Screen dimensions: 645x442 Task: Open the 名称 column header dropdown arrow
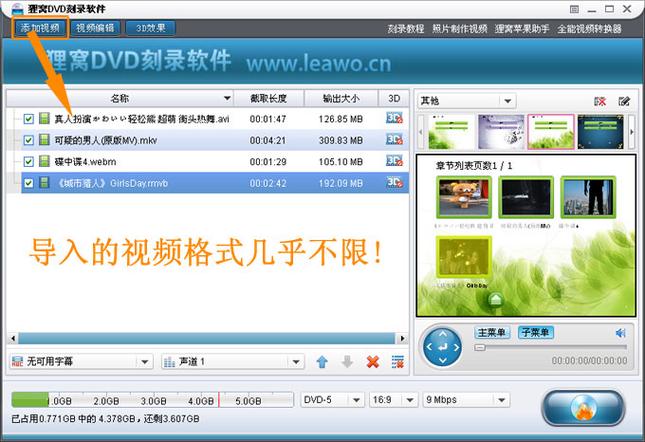[x=227, y=98]
